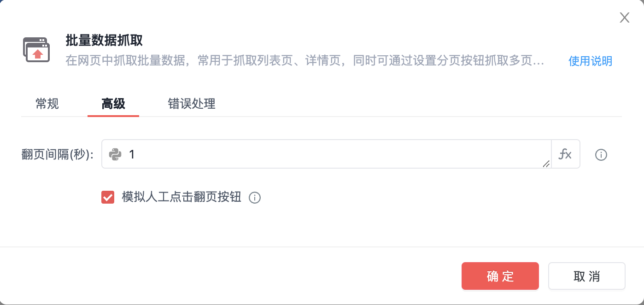Click the resize grip of the interval textbox
Screen dimensions: 644x305
(546, 164)
